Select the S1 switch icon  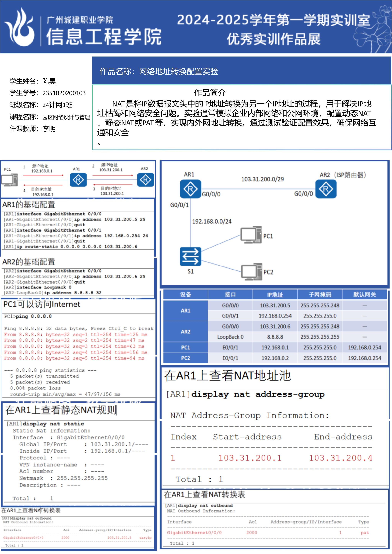coord(190,256)
